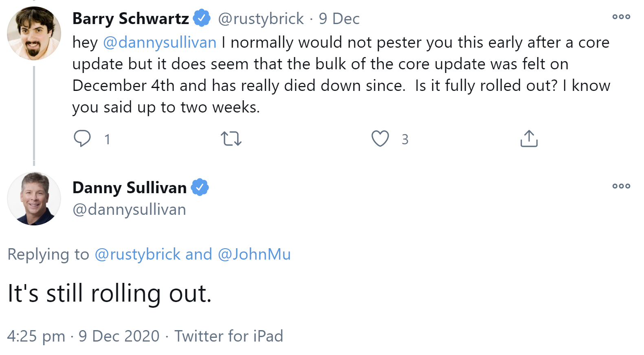Like Barry Schwartz's tweet via heart icon
The width and height of the screenshot is (644, 355).
(x=380, y=139)
